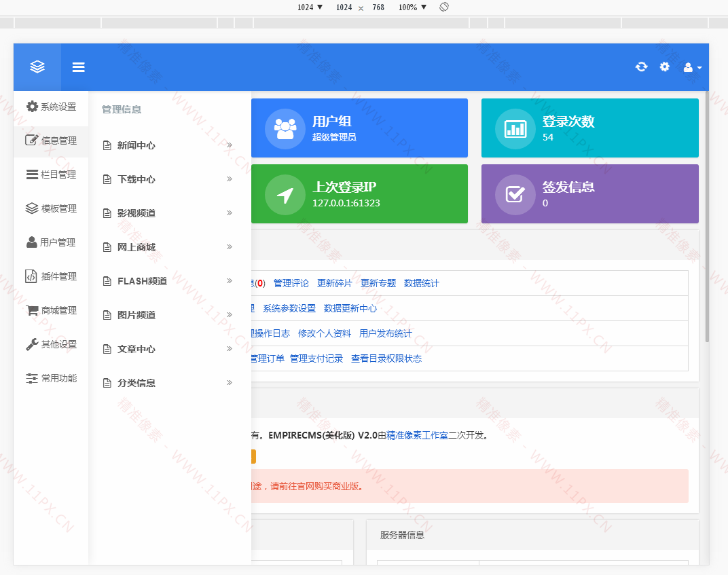Open 系统设置 in the sidebar
The height and width of the screenshot is (575, 728).
tap(51, 107)
